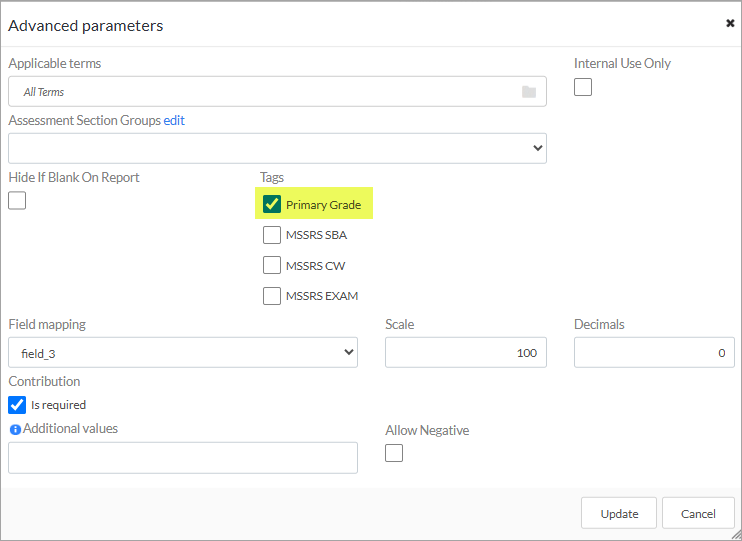This screenshot has width=742, height=541.
Task: Enable the Allow Negative checkbox
Action: 394,453
